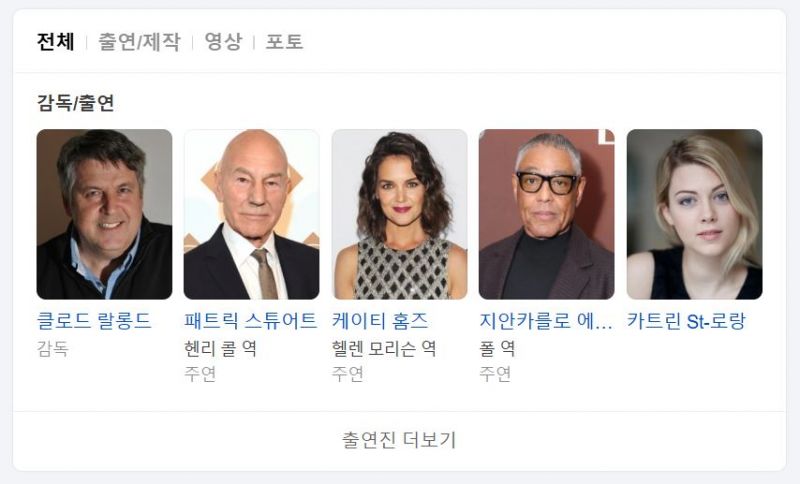Switch to the 출연/제작 tab
This screenshot has width=800, height=484.
click(x=139, y=41)
